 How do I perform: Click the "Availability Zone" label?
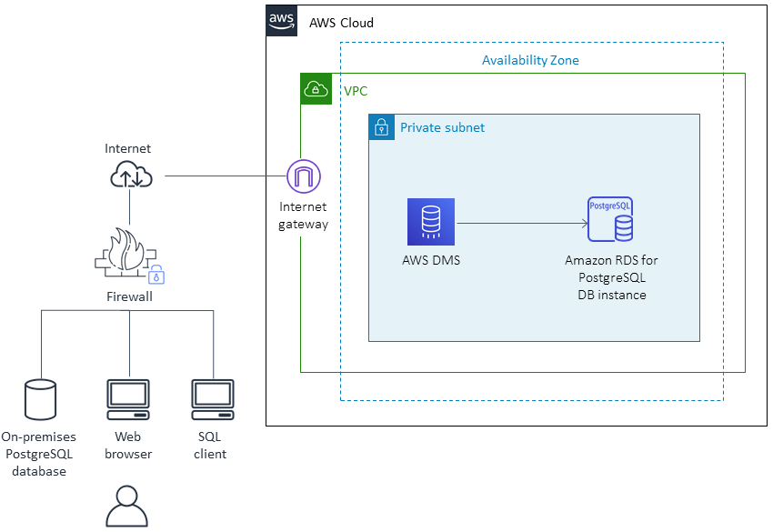530,60
